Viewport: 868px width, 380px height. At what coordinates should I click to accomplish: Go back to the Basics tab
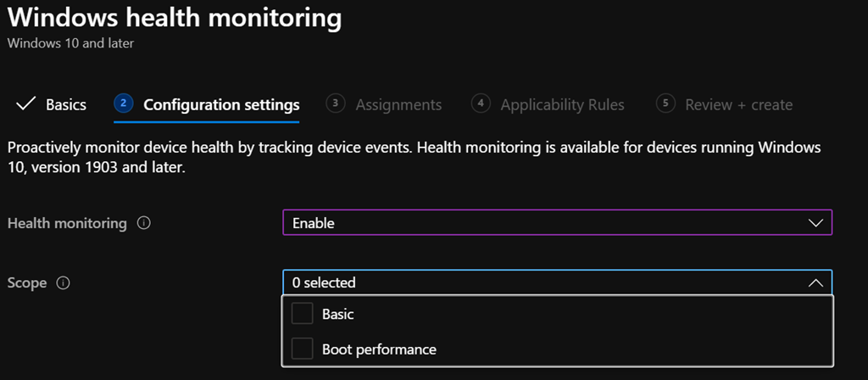pyautogui.click(x=66, y=105)
